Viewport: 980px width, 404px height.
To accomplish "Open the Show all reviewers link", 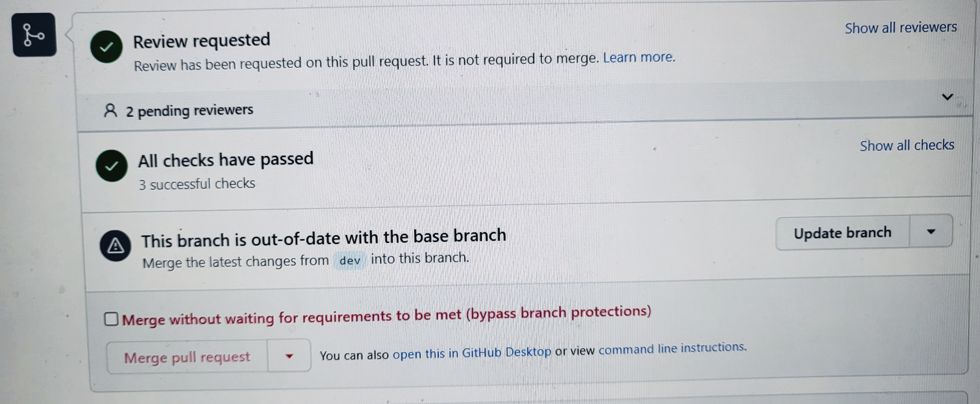I will click(x=901, y=28).
